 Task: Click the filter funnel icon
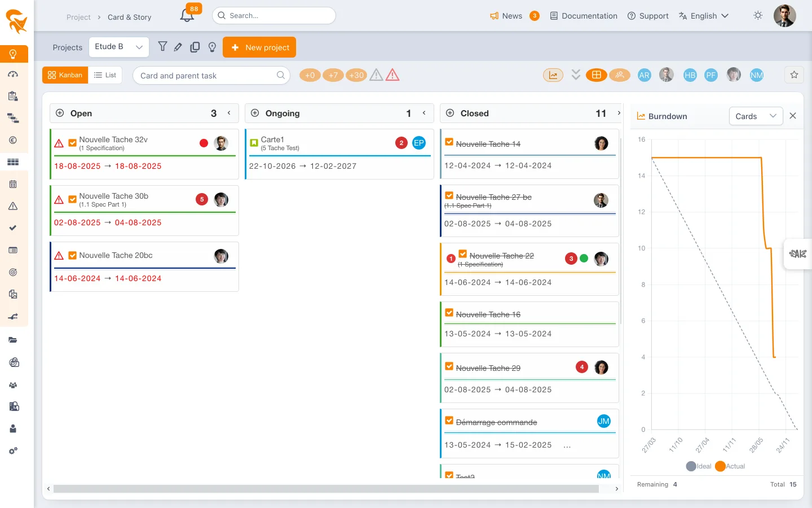point(162,47)
